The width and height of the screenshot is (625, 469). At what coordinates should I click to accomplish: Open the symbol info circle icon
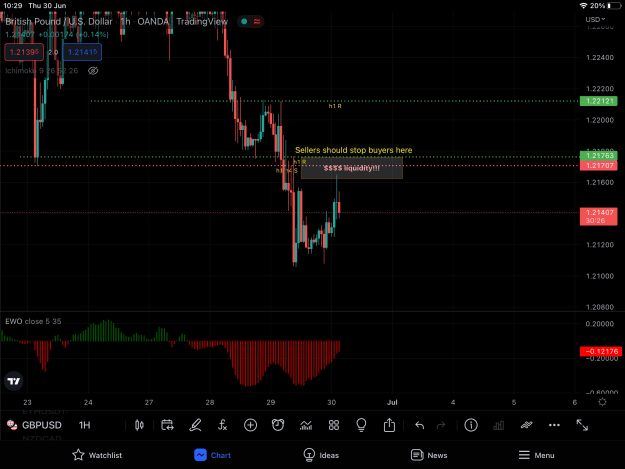click(471, 425)
